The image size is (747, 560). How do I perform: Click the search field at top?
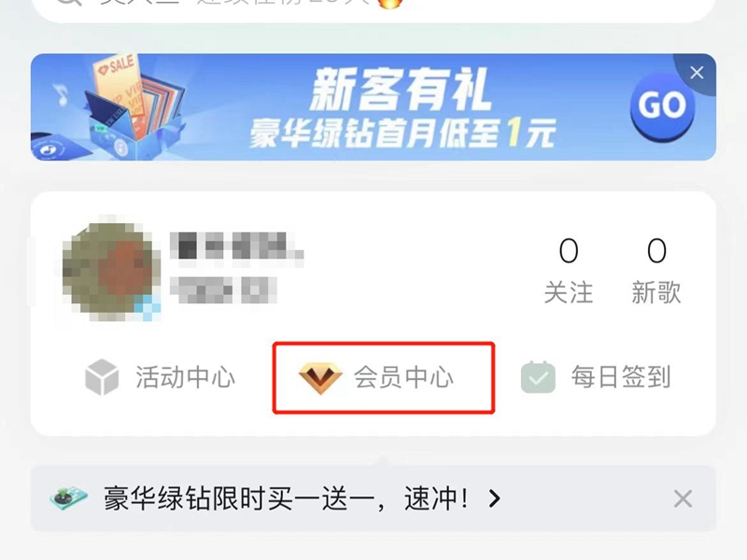[373, 6]
